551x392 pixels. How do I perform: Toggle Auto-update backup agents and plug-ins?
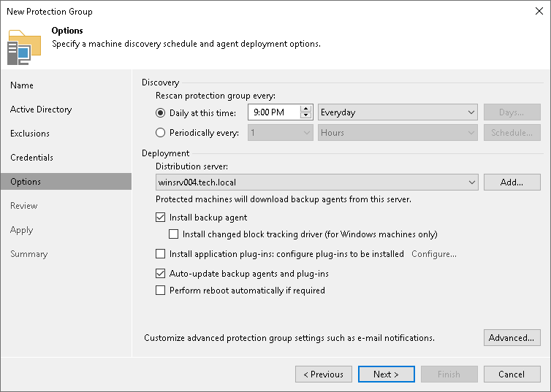[160, 274]
